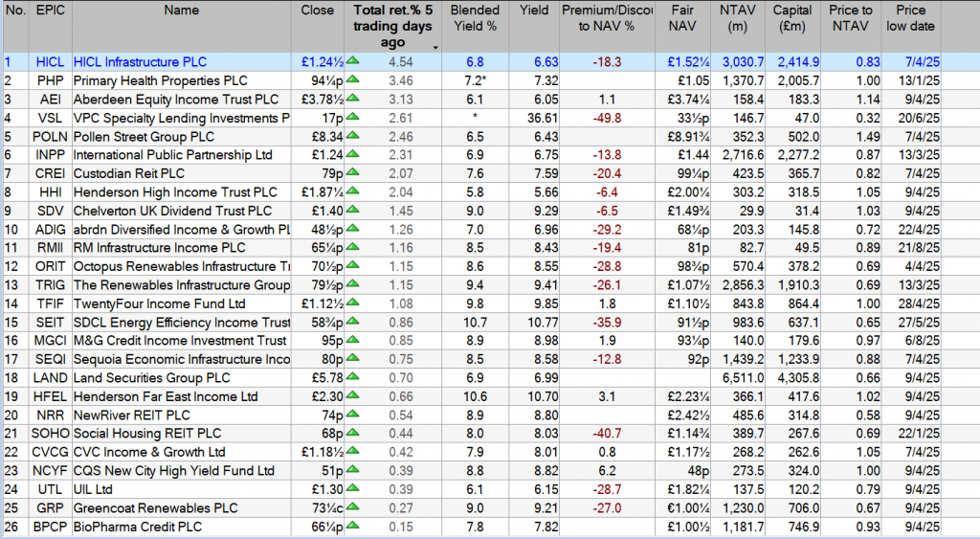Click the BPCP ticker cell

[x=50, y=528]
